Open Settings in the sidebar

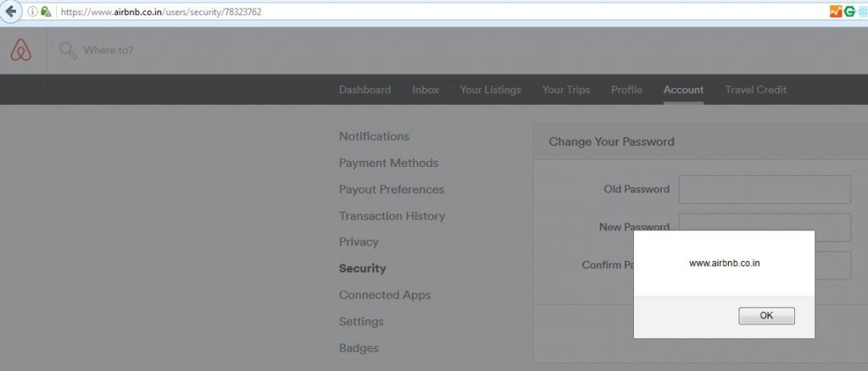click(x=361, y=322)
